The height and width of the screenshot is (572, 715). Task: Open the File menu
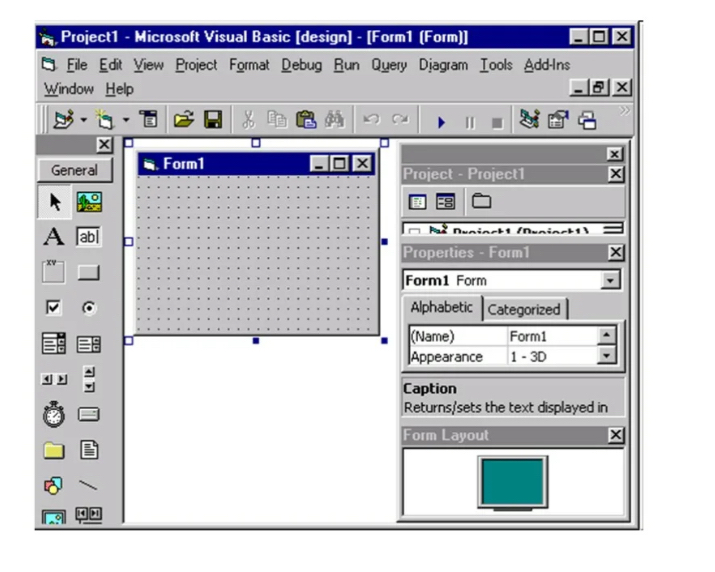[77, 65]
